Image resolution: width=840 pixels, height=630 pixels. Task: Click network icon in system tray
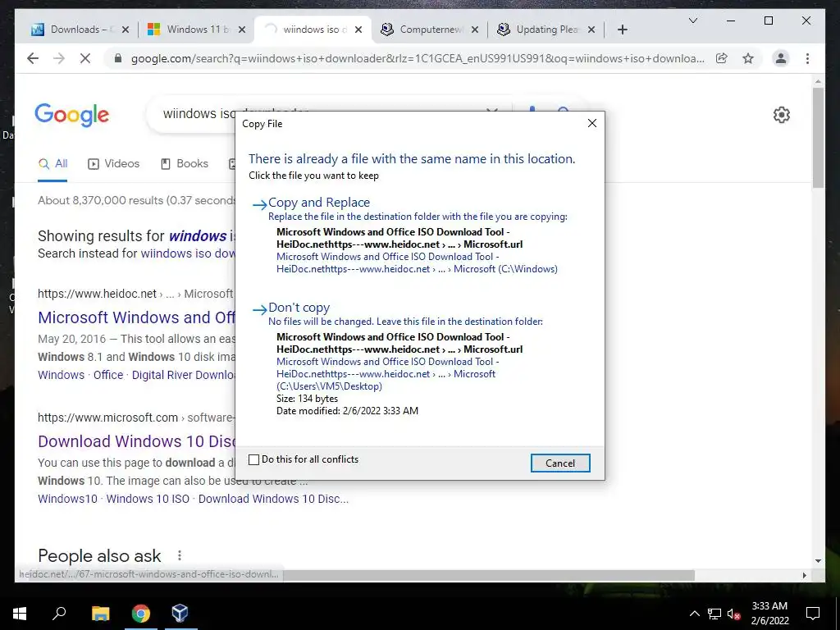tap(714, 614)
